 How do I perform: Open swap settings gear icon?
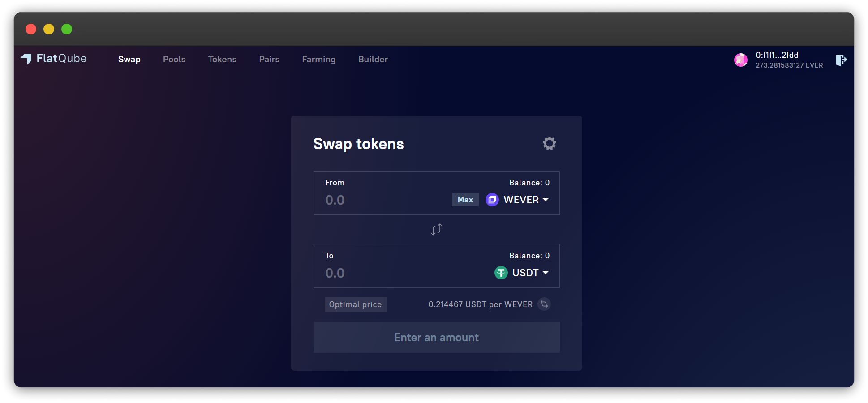pyautogui.click(x=549, y=143)
